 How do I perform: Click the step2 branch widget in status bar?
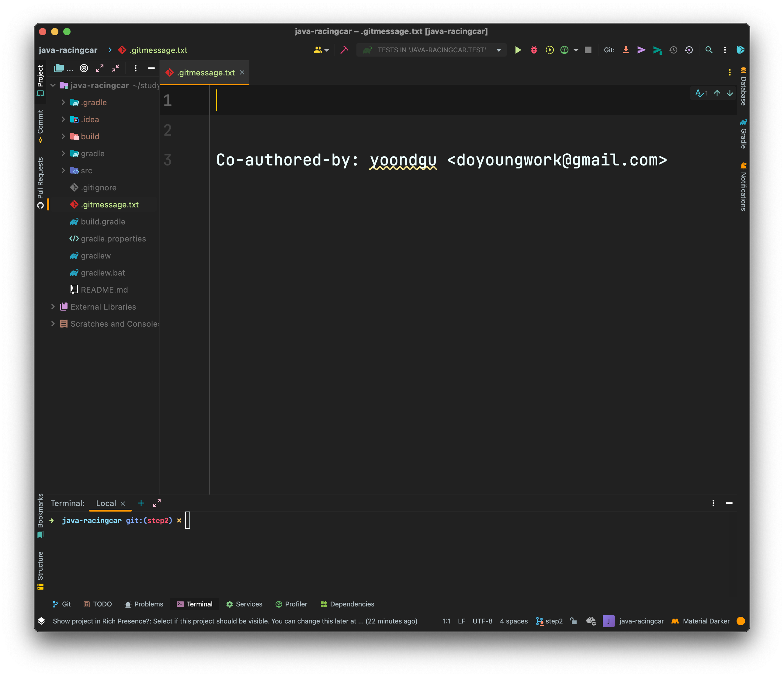tap(550, 621)
